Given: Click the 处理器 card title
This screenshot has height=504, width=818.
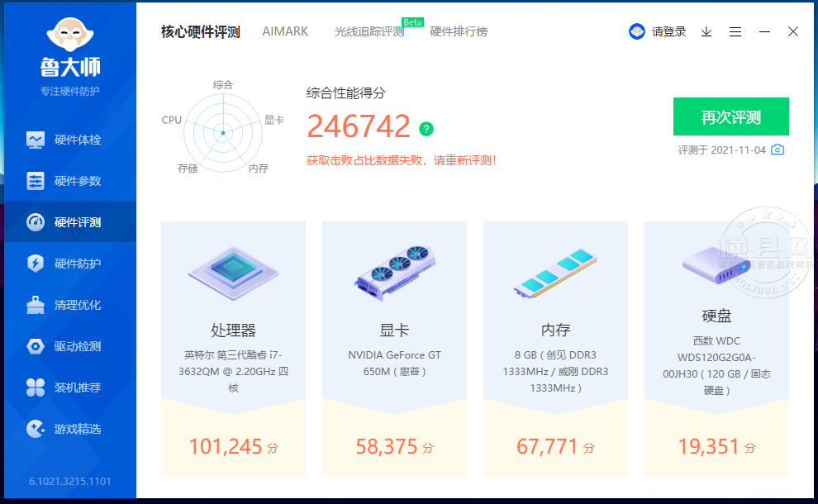Looking at the screenshot, I should pos(233,330).
